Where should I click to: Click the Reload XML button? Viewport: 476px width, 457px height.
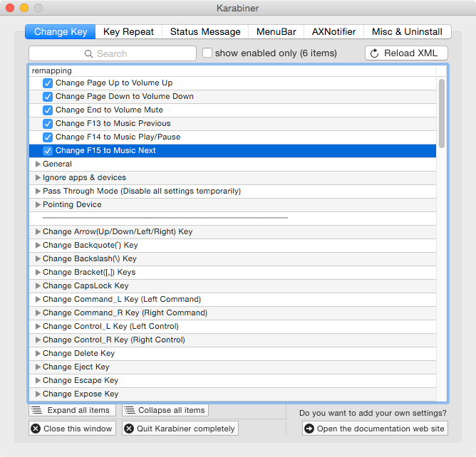point(406,53)
